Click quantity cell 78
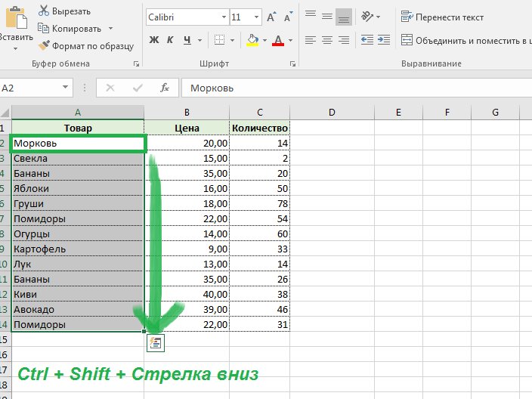 coord(259,203)
